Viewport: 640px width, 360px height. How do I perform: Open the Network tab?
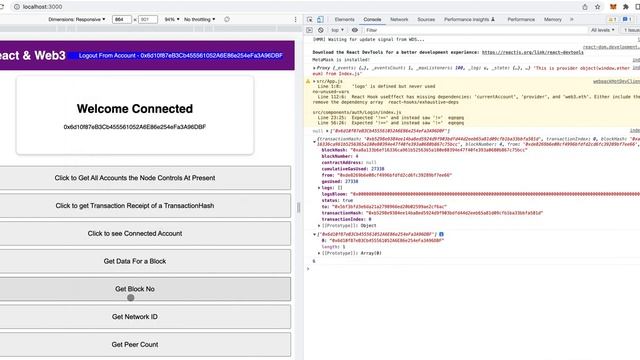pyautogui.click(x=399, y=19)
